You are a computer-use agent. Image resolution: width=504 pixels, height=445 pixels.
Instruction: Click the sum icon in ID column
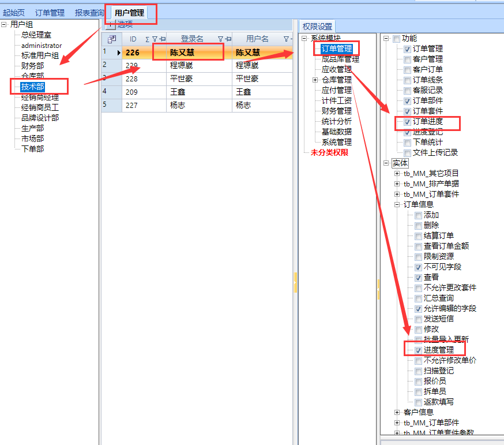(147, 39)
